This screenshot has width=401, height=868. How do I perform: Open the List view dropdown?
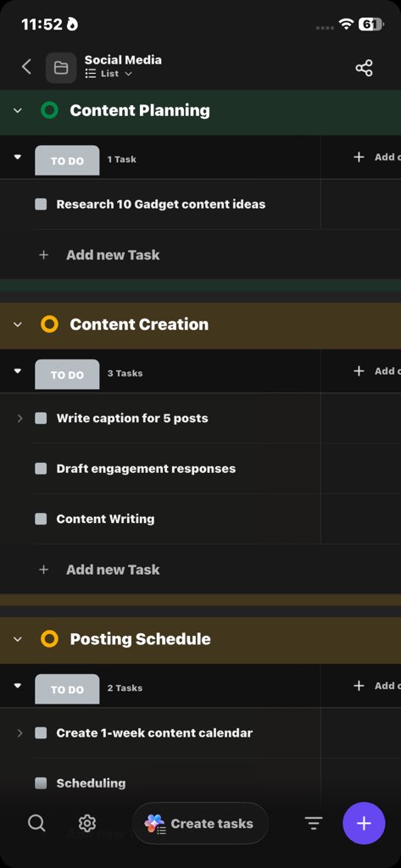[x=109, y=74]
